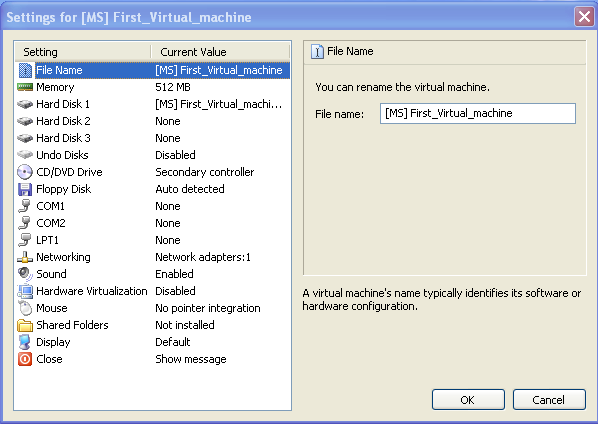598x424 pixels.
Task: Select the Networking adapter icon
Action: coord(25,257)
